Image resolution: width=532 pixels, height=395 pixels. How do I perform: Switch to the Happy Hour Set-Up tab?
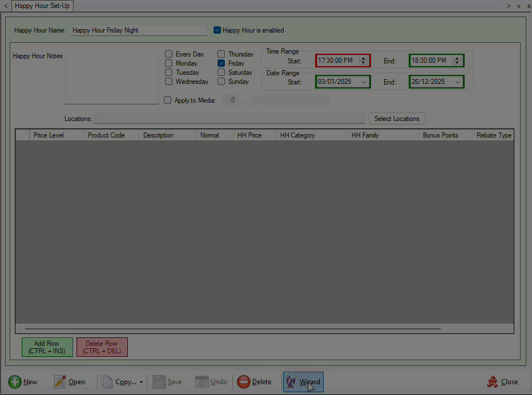pos(42,6)
